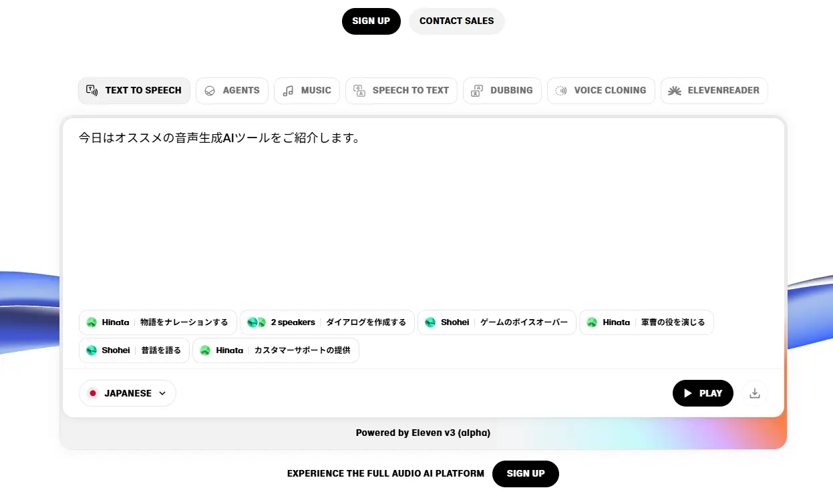This screenshot has width=833, height=504.
Task: Open the ElevenReader tab
Action: click(714, 91)
